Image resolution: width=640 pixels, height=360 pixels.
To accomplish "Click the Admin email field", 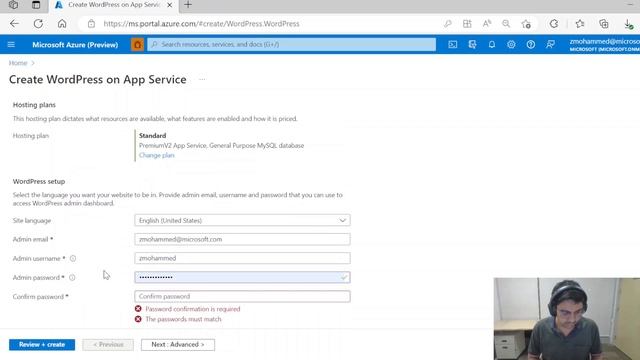I will 242,239.
